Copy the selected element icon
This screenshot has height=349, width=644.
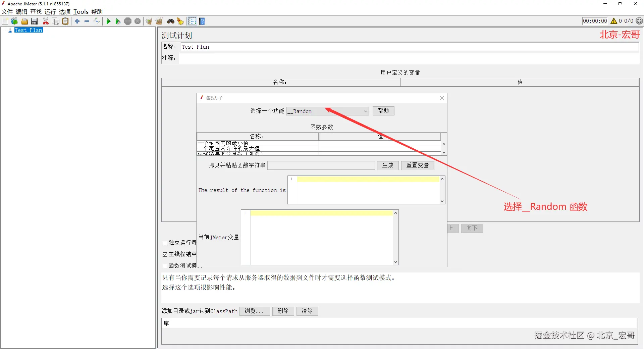click(56, 21)
